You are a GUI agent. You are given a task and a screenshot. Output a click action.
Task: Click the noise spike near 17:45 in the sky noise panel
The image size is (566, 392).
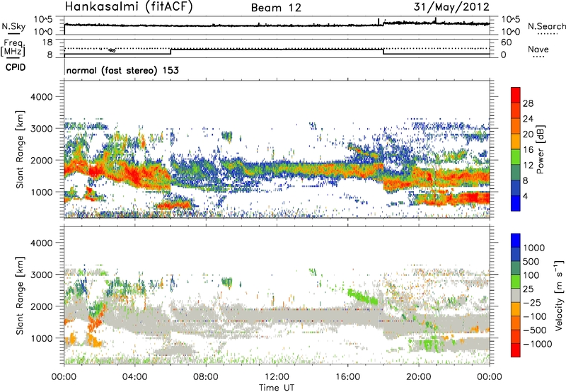pyautogui.click(x=379, y=21)
